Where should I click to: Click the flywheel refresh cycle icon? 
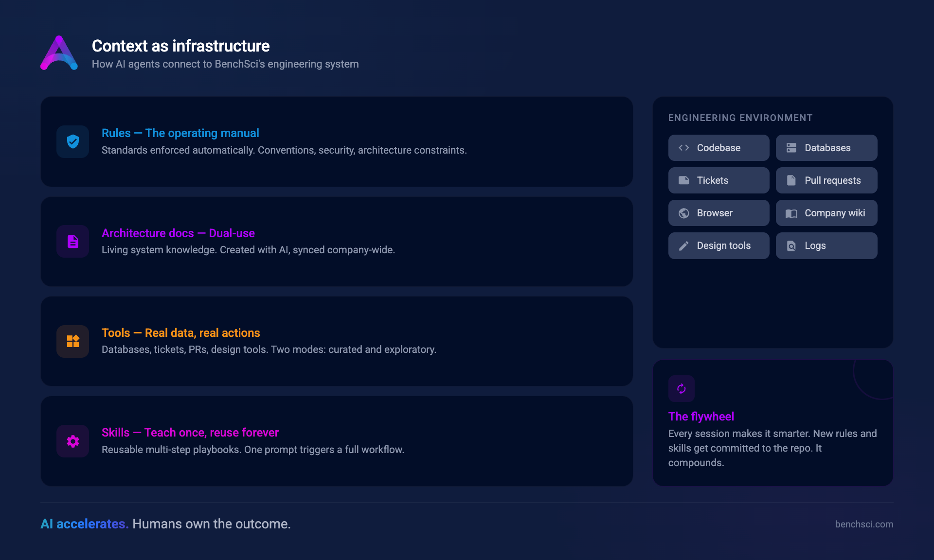point(681,388)
